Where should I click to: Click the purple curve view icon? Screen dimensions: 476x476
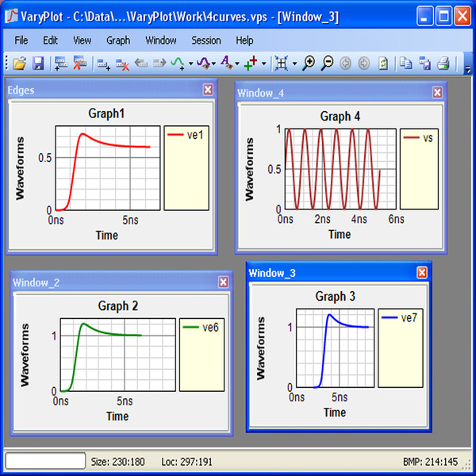pos(204,63)
